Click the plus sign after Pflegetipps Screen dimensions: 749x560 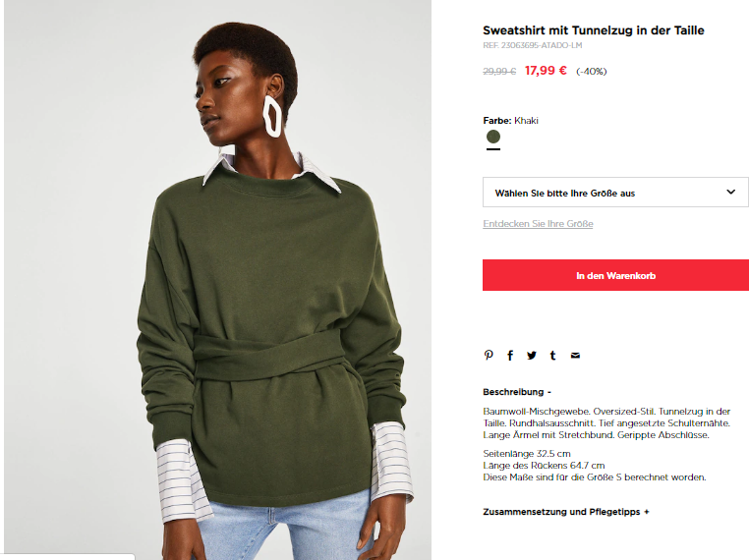tap(647, 512)
